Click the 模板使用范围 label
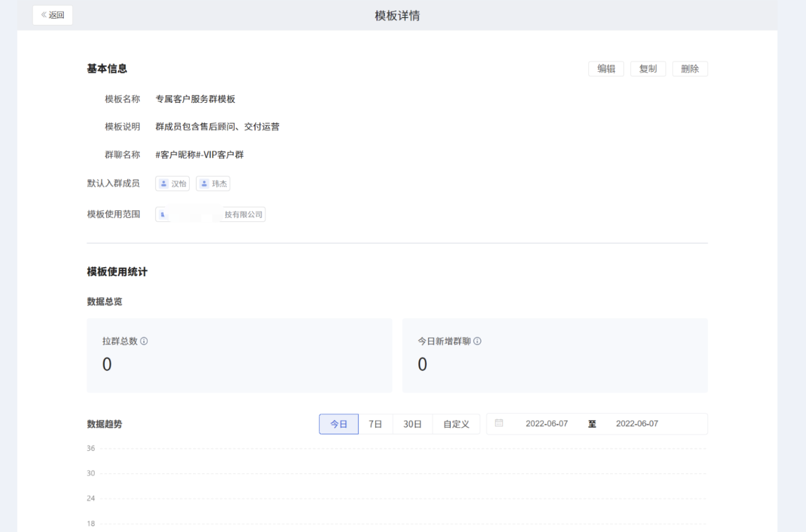 pos(114,214)
